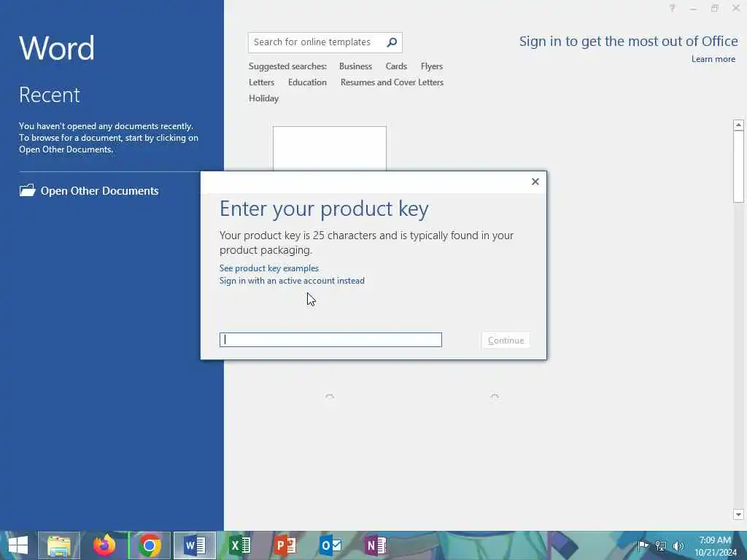Select Word icon in taskbar
Image resolution: width=747 pixels, height=560 pixels.
(x=194, y=545)
